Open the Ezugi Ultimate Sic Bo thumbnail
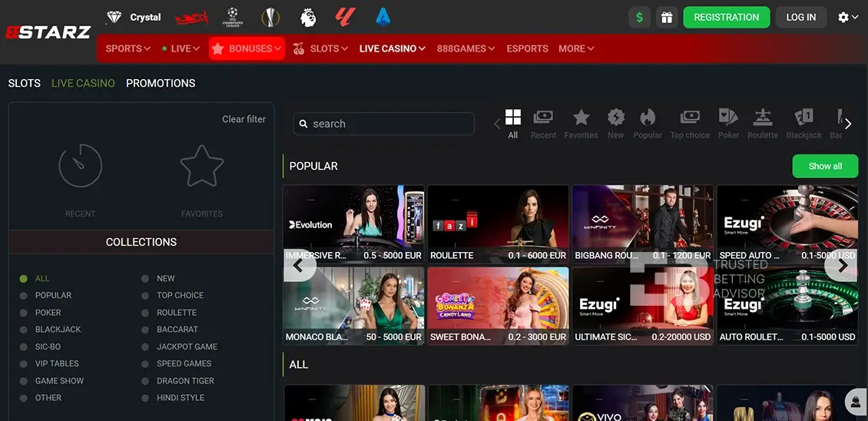This screenshot has height=421, width=868. point(643,306)
